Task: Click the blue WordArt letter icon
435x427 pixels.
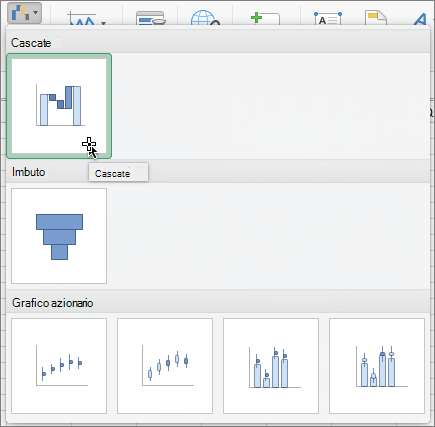Action: coord(421,19)
